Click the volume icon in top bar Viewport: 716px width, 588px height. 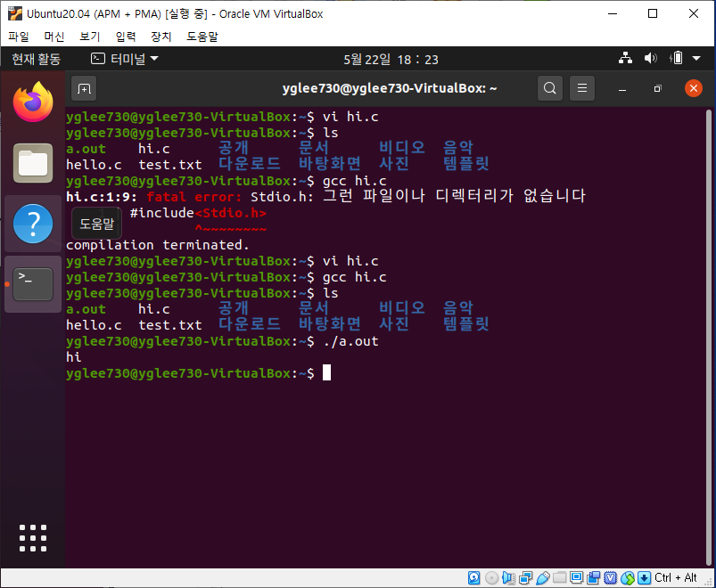pyautogui.click(x=650, y=59)
